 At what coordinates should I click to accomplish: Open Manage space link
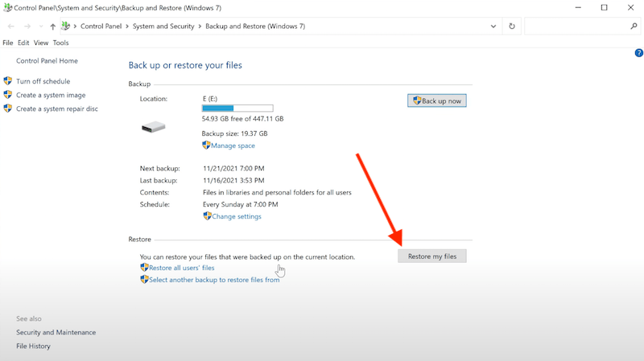pyautogui.click(x=233, y=146)
